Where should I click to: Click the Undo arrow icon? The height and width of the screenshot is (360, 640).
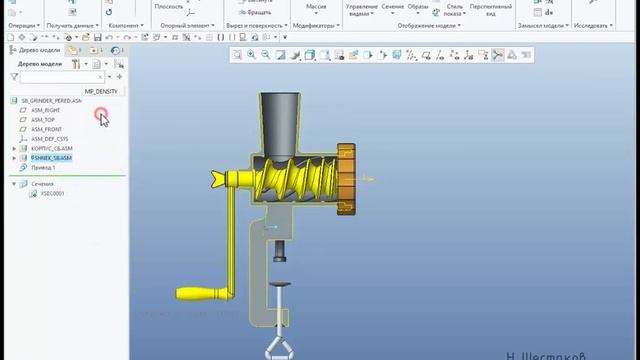pos(109,38)
